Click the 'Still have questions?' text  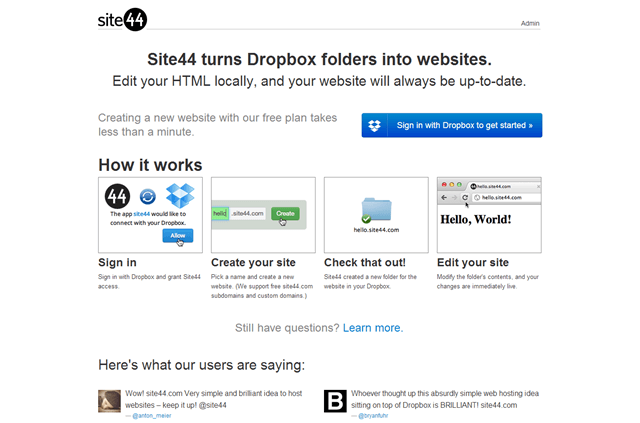tap(287, 328)
